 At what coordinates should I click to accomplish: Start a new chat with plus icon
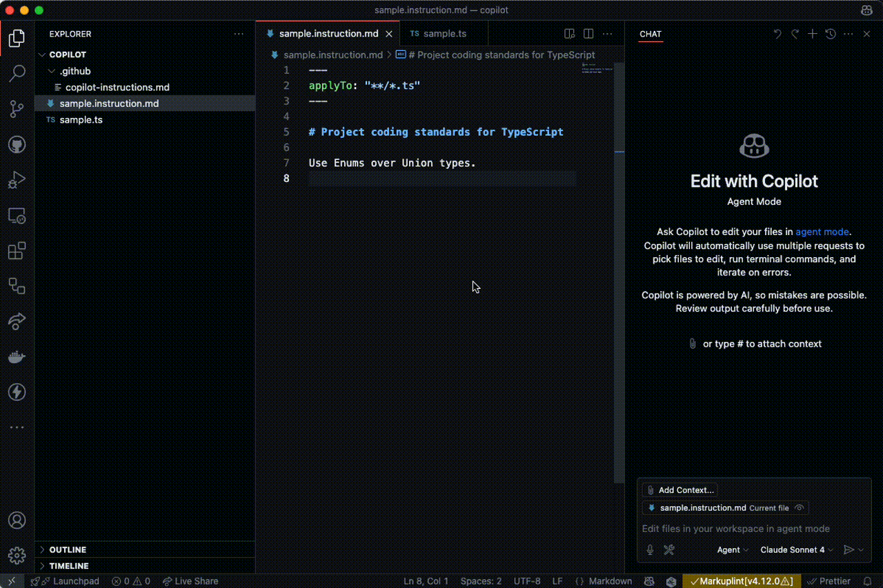(x=813, y=34)
